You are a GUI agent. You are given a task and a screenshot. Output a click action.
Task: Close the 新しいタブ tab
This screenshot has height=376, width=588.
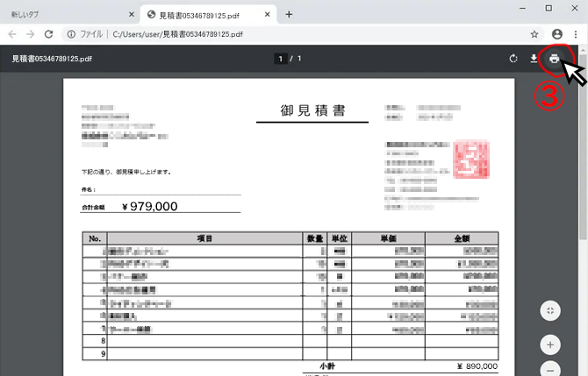click(132, 14)
